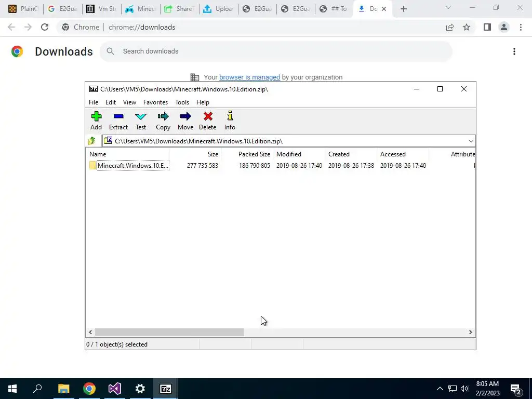Image resolution: width=532 pixels, height=399 pixels.
Task: Click the scroll left arrow in 7-Zip
Action: click(90, 332)
